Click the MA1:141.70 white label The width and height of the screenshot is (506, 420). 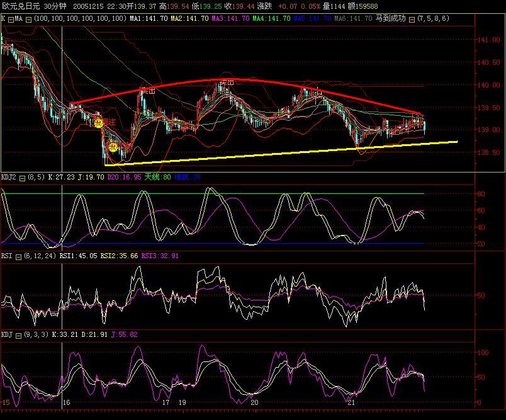(149, 19)
